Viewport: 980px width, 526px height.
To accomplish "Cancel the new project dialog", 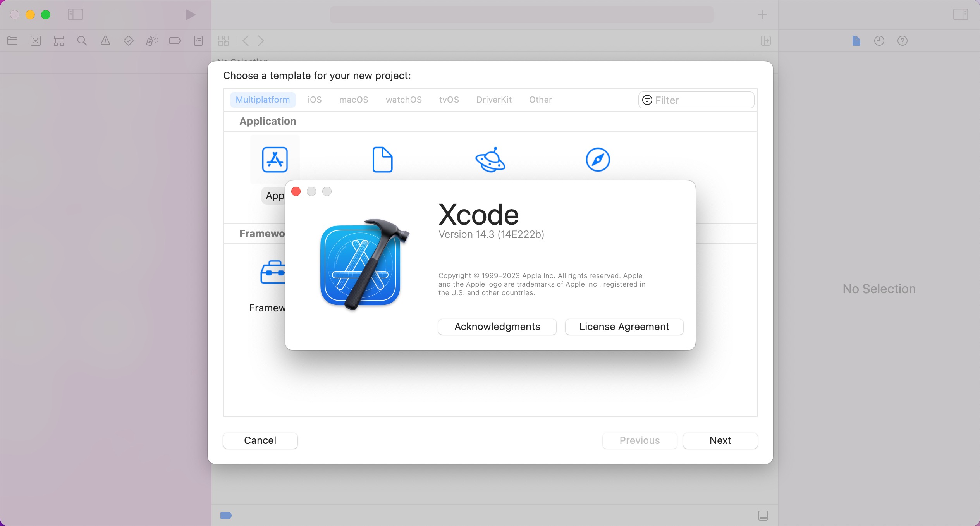I will coord(260,440).
